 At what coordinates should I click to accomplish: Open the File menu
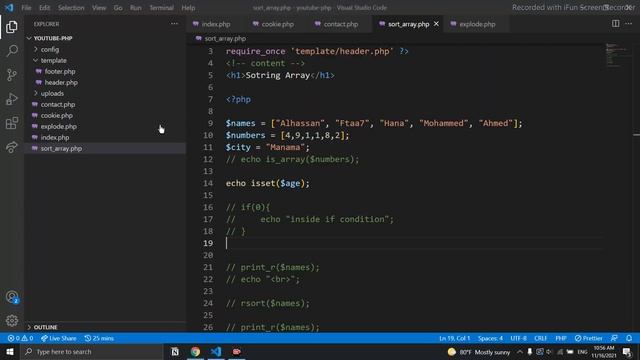pyautogui.click(x=26, y=8)
